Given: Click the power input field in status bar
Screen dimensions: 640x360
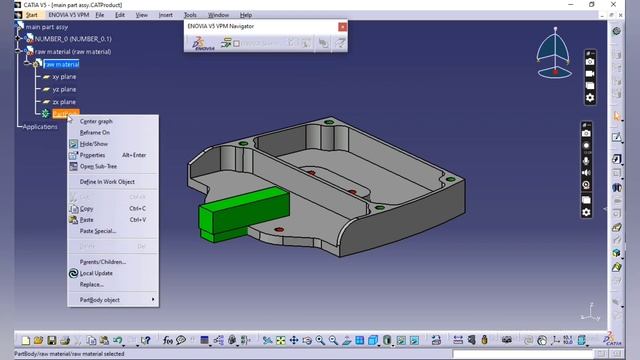Looking at the screenshot, I should pyautogui.click(x=522, y=353).
